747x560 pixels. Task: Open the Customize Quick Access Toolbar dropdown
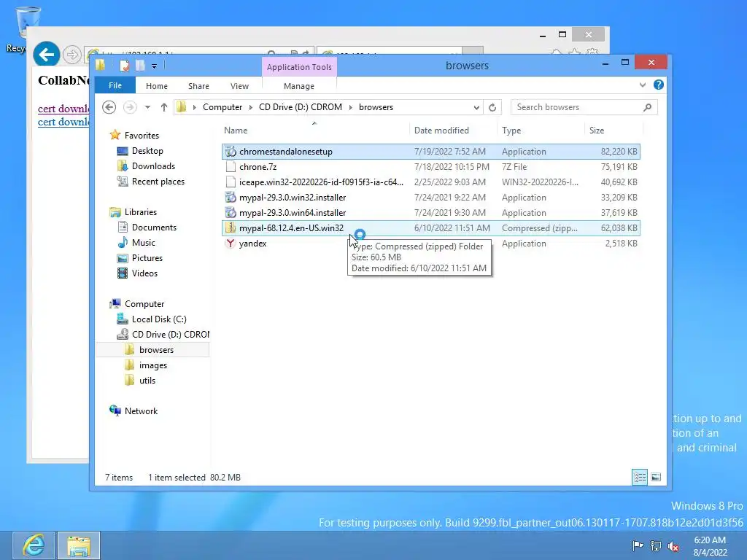tap(155, 66)
